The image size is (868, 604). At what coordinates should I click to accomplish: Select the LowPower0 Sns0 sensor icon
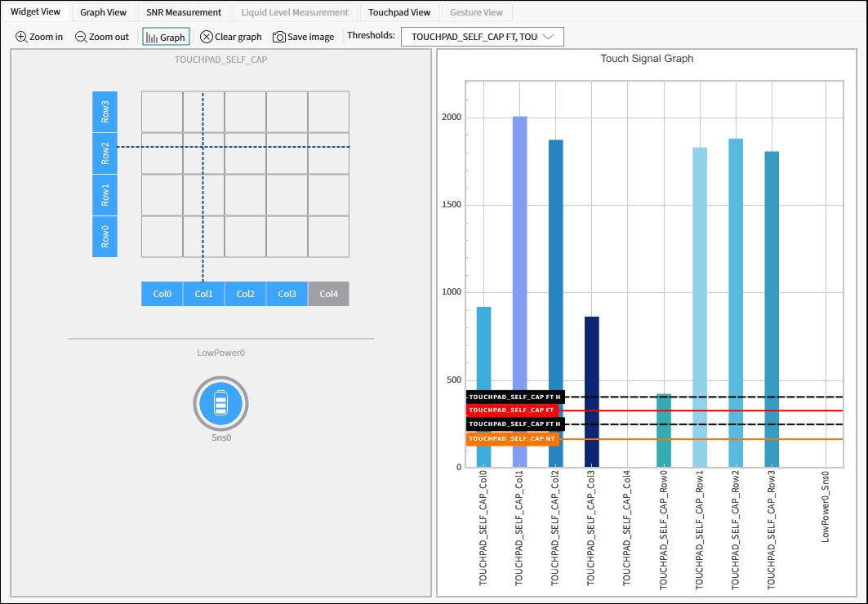220,404
